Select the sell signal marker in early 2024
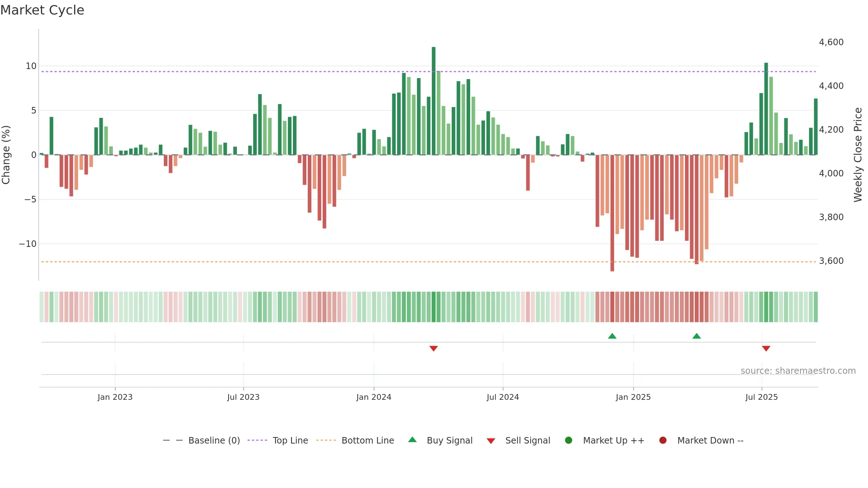Image resolution: width=868 pixels, height=488 pixels. (x=434, y=348)
